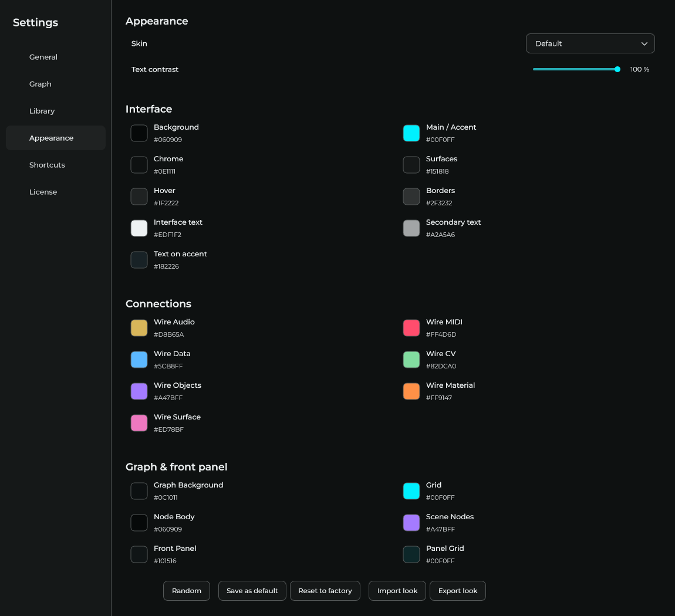Screen dimensions: 675x616
Task: Click the Import look button
Action: [397, 591]
